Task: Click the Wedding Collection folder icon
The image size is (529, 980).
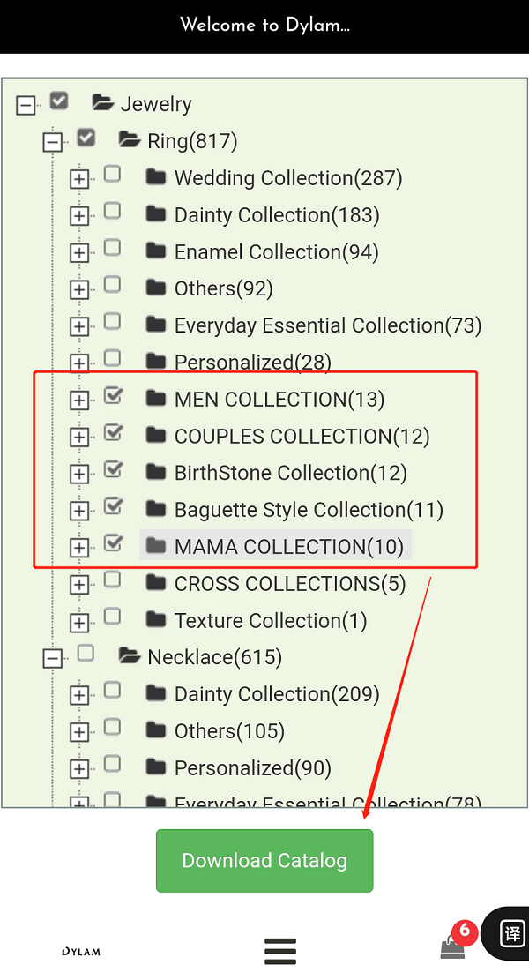Action: (156, 177)
